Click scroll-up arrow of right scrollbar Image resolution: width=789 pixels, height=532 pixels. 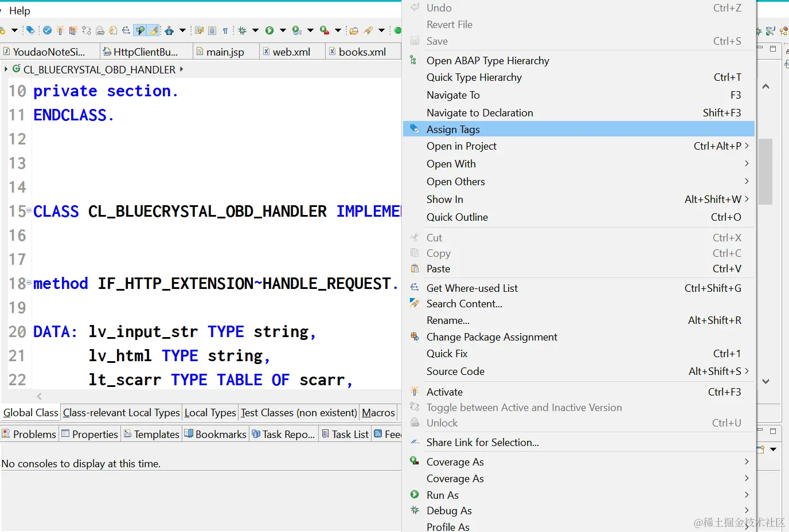pyautogui.click(x=765, y=87)
